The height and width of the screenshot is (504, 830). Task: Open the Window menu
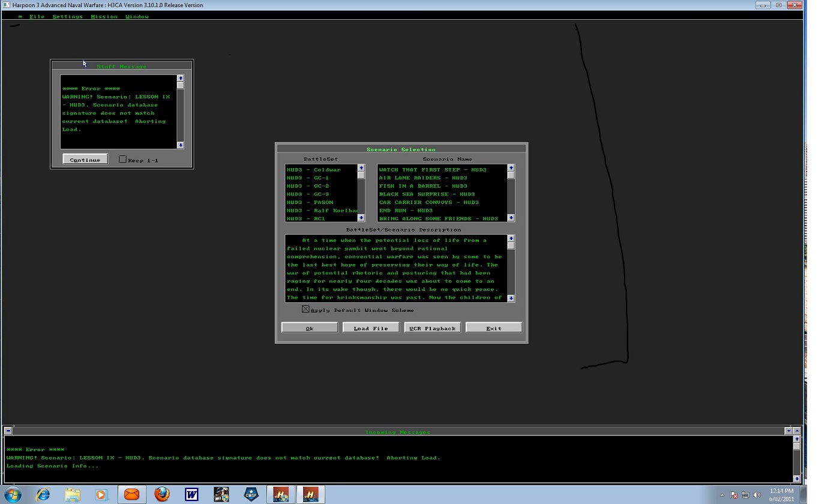[137, 16]
